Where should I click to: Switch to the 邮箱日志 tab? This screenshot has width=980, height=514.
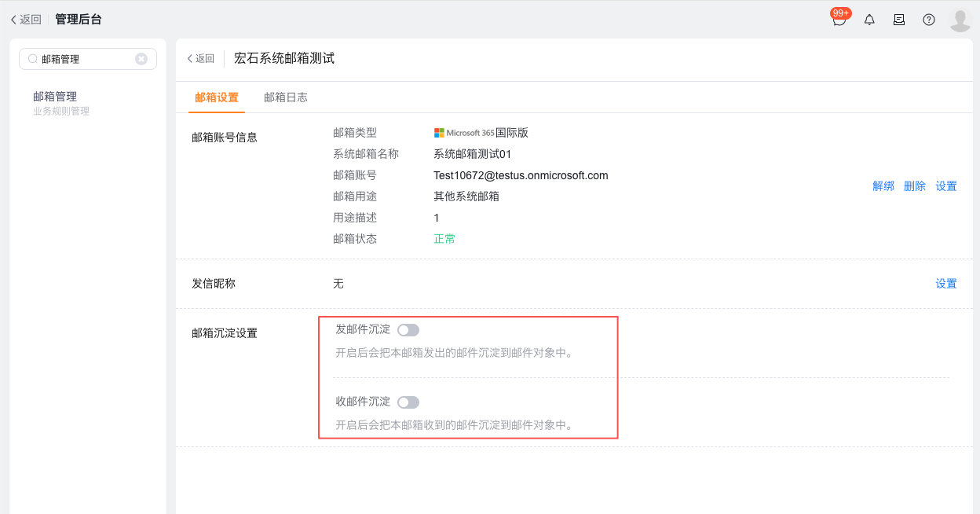pos(286,97)
